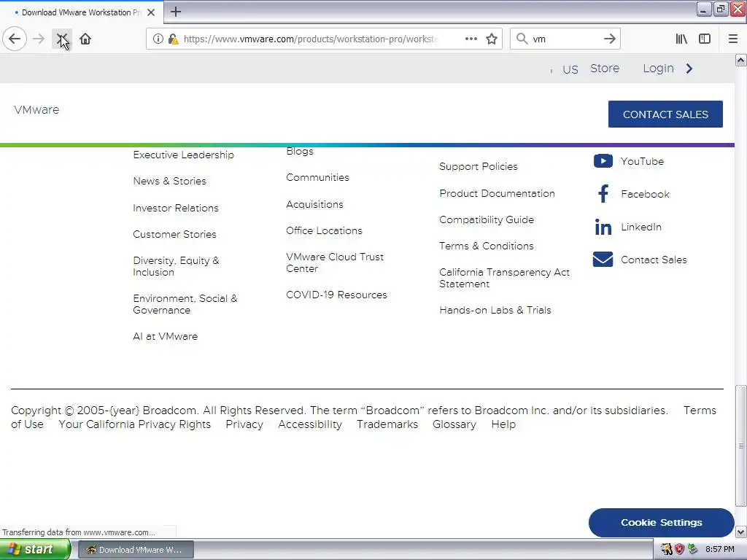Viewport: 747px width, 560px height.
Task: Select the Download VMware Workstation tab
Action: point(82,12)
